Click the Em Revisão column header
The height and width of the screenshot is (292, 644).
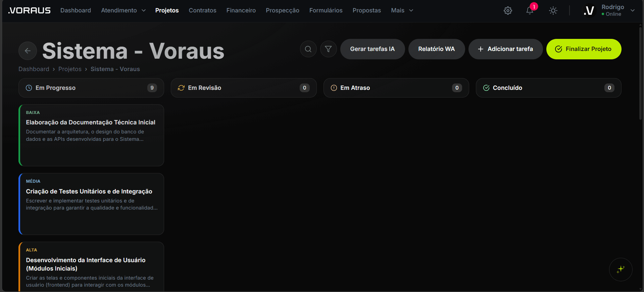(x=244, y=88)
